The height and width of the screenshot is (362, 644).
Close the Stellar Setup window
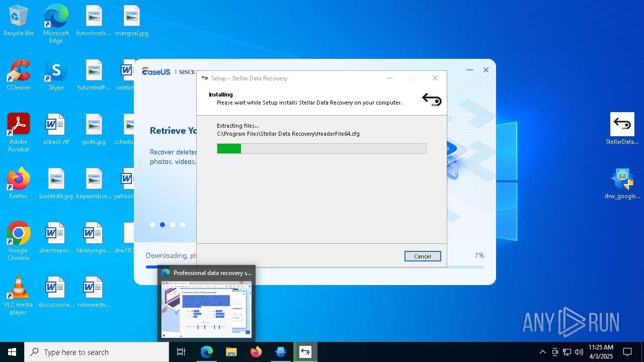click(435, 78)
